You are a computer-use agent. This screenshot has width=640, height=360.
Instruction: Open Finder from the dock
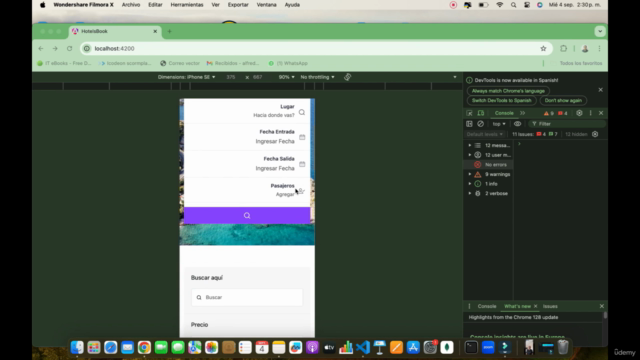77,347
